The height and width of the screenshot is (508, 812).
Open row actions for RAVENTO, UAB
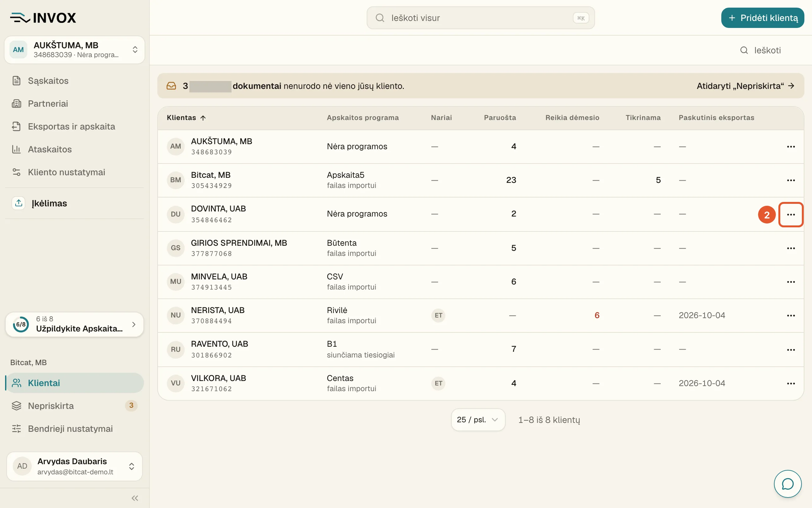pos(791,350)
